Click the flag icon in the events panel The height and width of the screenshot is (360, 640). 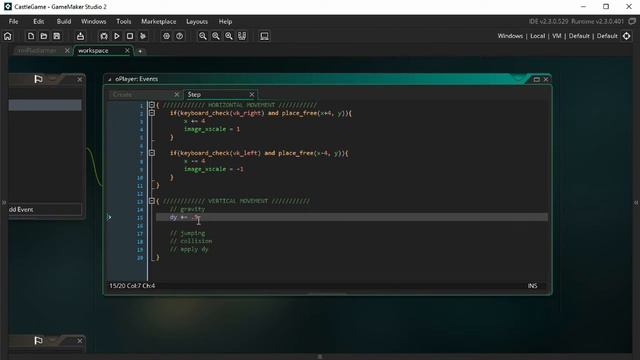38,79
